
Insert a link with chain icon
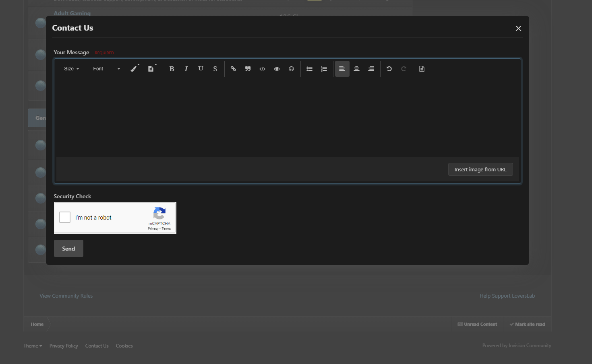click(x=233, y=69)
